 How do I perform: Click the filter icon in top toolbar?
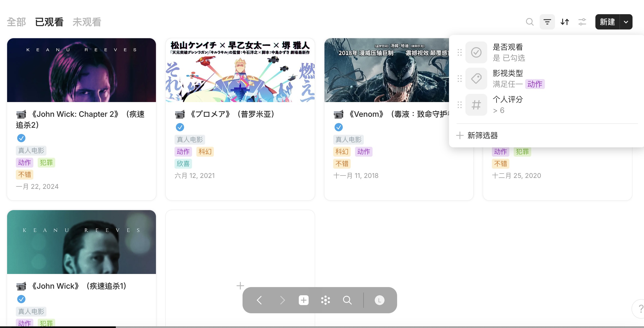tap(547, 22)
